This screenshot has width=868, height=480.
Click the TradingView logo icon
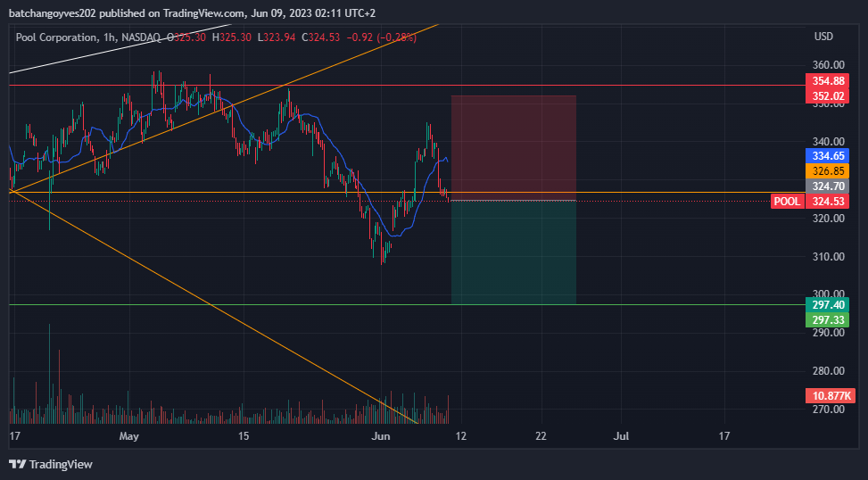point(18,464)
